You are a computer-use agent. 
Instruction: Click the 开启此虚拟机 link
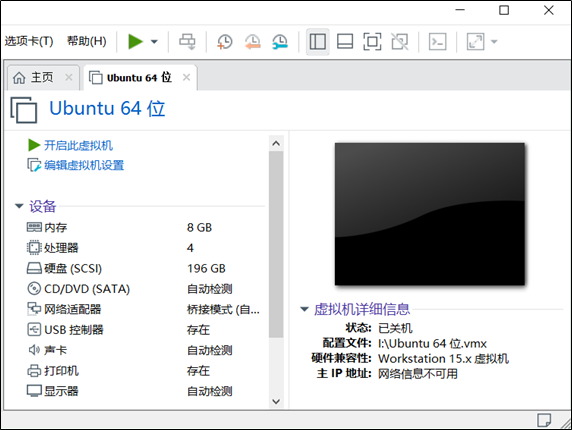pos(78,145)
